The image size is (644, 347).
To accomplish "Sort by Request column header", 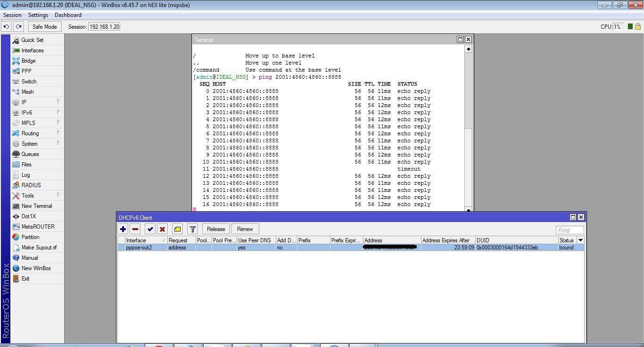I will coord(182,240).
